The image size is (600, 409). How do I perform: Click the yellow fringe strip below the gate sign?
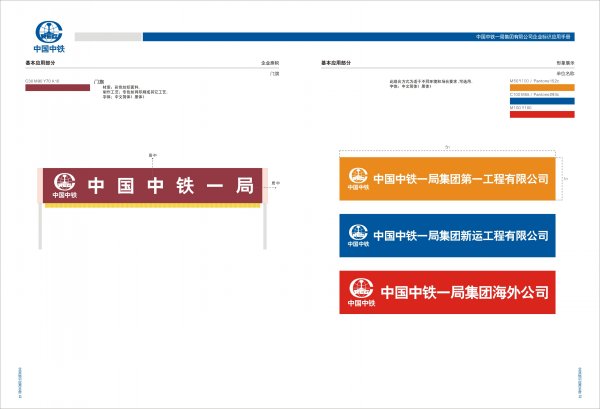[x=152, y=208]
